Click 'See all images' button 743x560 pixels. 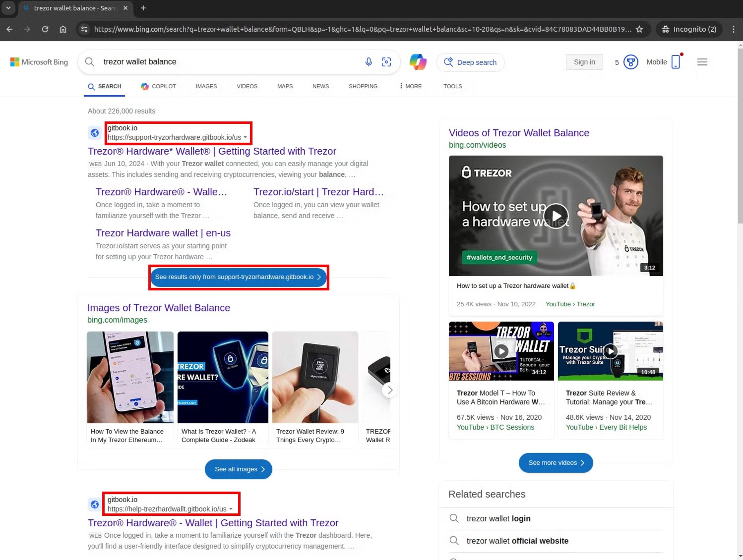[x=239, y=470]
